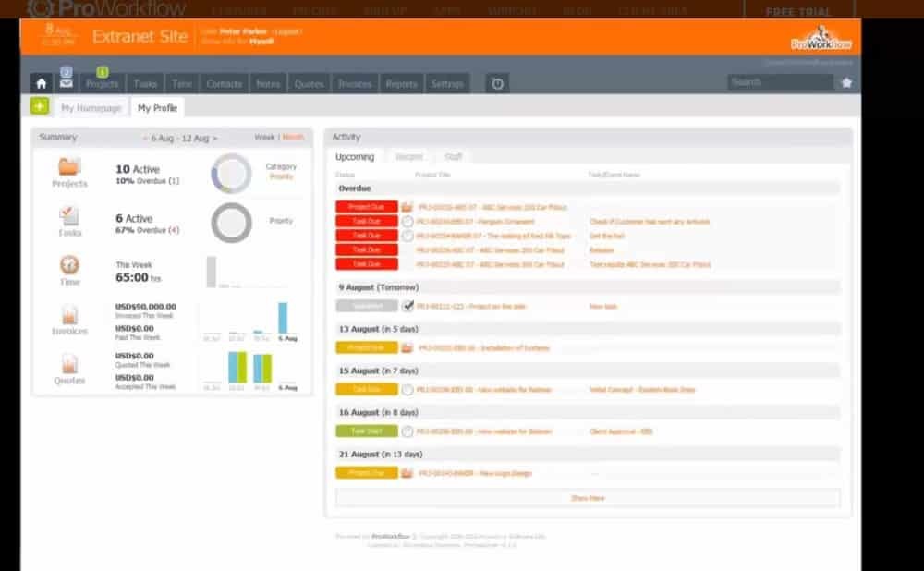Click the favorites star icon next to search

tap(845, 82)
